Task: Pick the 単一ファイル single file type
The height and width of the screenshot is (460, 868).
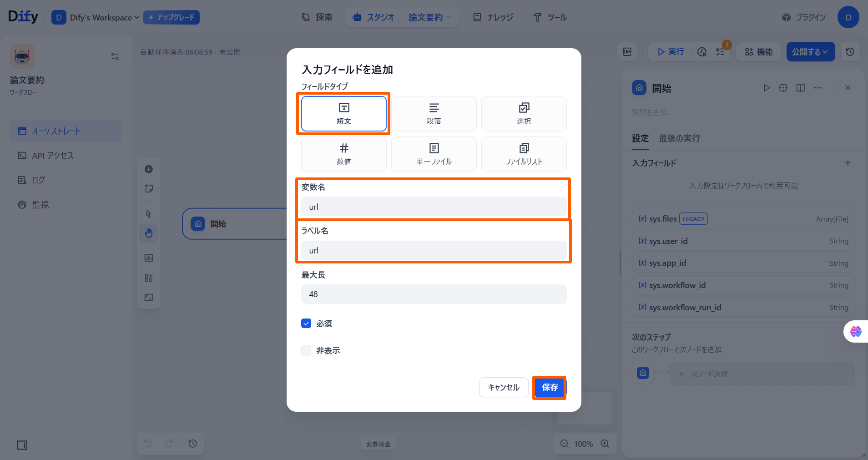Action: [434, 154]
